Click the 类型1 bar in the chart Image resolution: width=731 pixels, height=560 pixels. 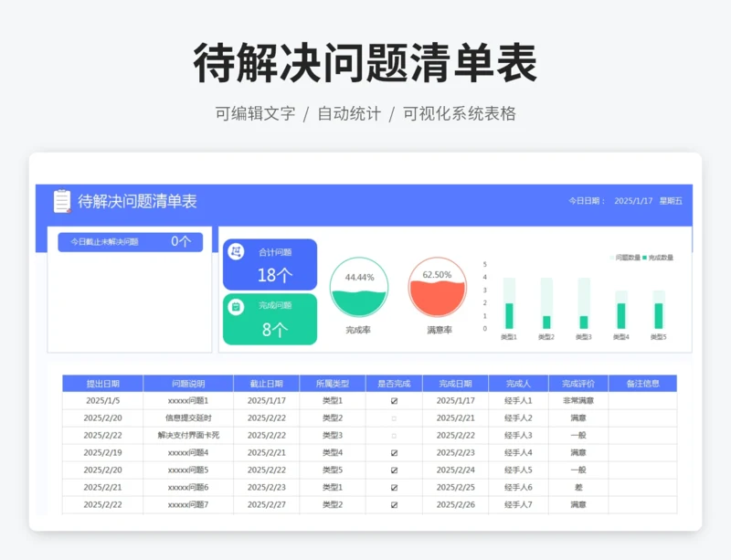tap(509, 303)
